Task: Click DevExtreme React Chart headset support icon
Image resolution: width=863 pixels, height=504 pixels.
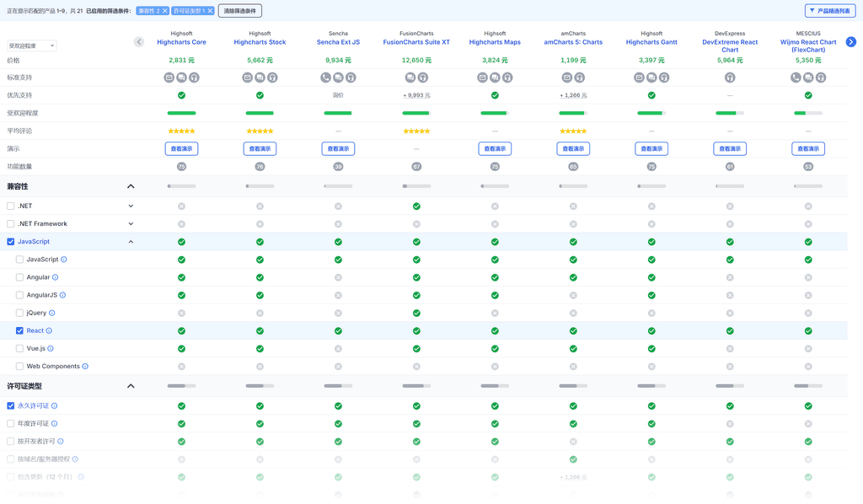Action: (x=730, y=78)
